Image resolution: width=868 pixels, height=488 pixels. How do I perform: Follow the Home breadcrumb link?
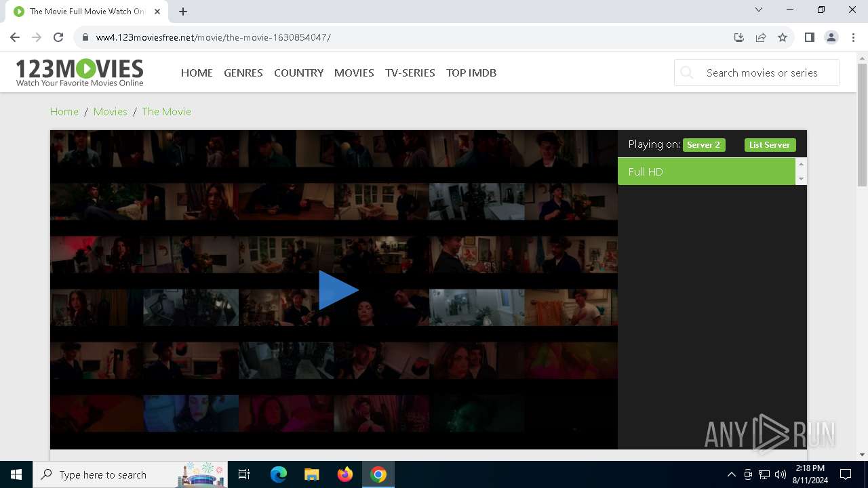[64, 111]
